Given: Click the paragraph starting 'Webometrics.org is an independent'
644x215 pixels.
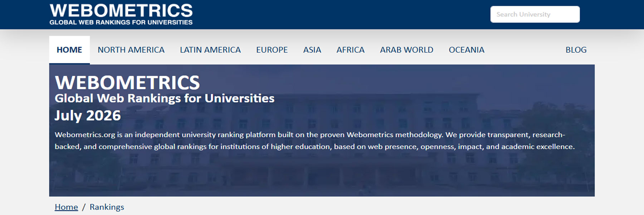Looking at the screenshot, I should pyautogui.click(x=315, y=140).
